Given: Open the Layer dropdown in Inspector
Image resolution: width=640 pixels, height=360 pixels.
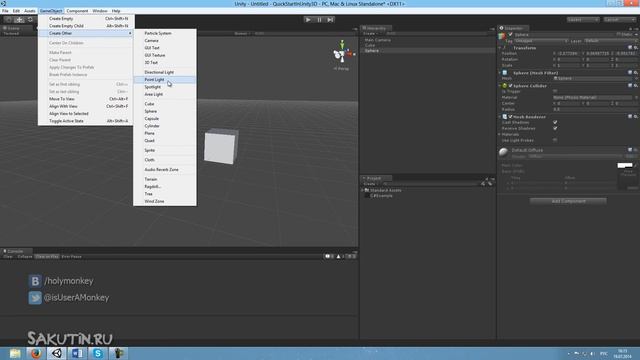Looking at the screenshot, I should [x=610, y=41].
